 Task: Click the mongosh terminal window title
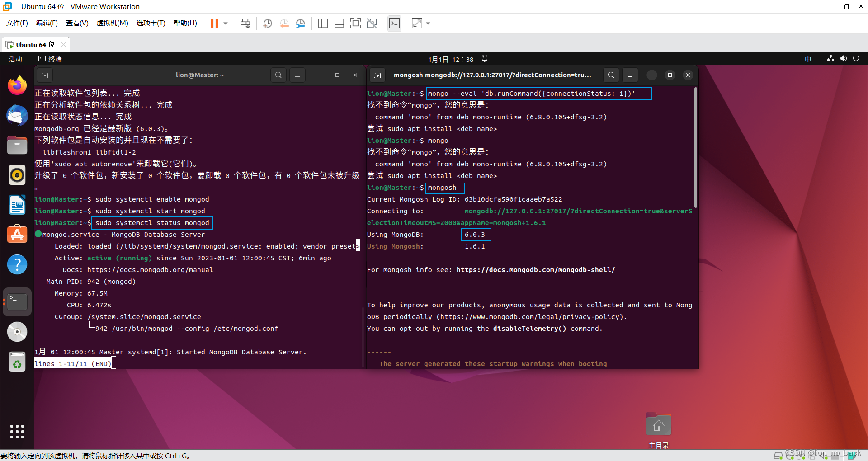(492, 75)
